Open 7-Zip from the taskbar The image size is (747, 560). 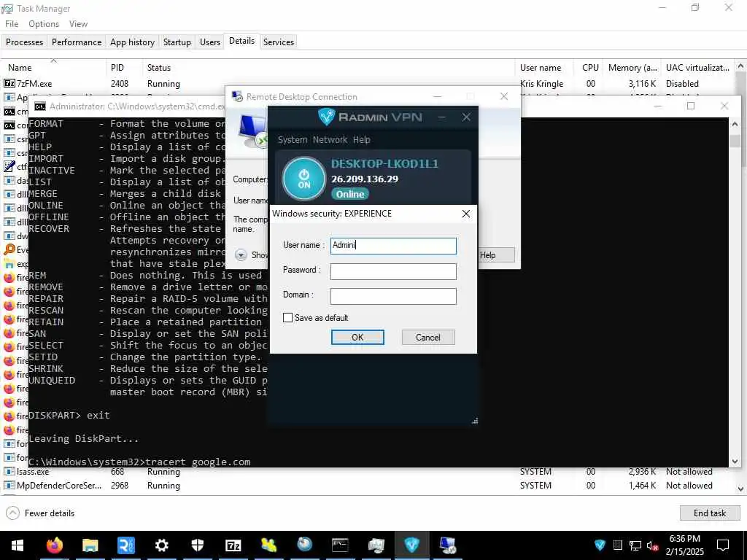coord(233,545)
